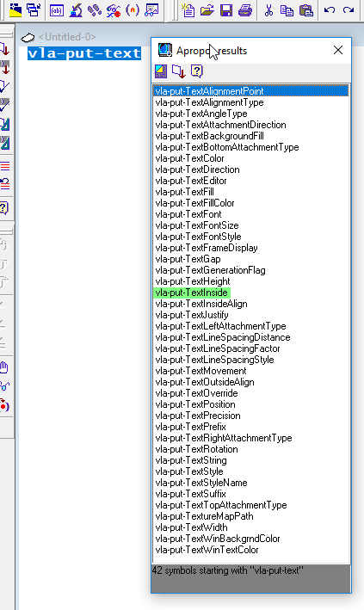364x610 pixels.
Task: Click Copy to trace log in Apropos
Action: pos(179,71)
